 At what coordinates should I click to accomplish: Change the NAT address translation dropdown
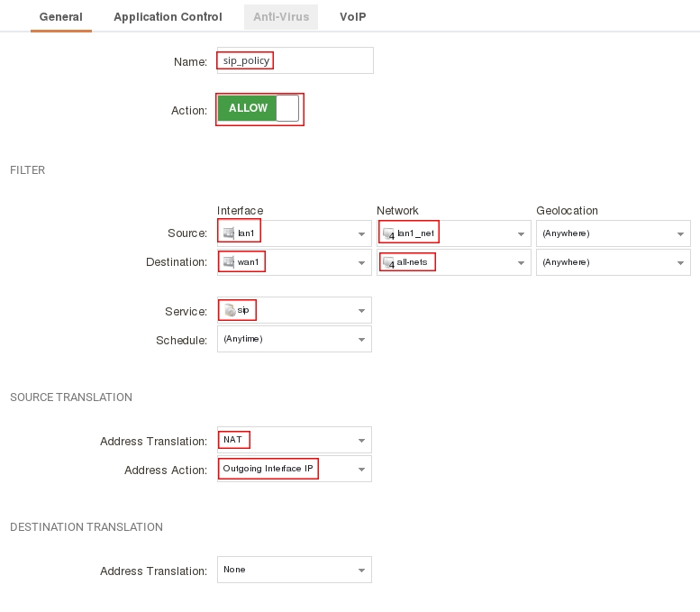[361, 441]
